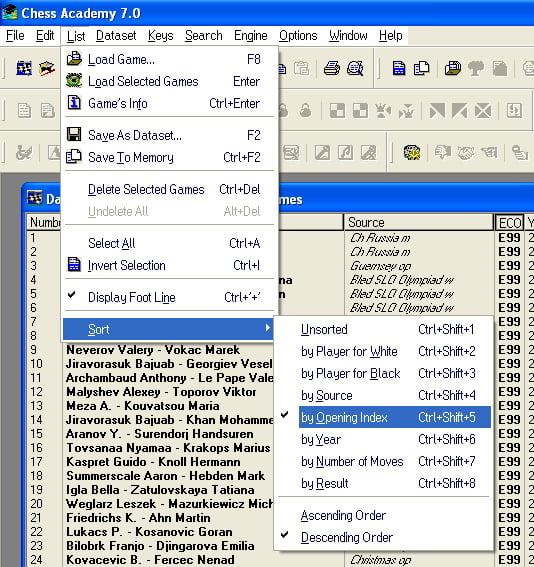Choose Delete Selected Games
The image size is (534, 567).
[169, 189]
